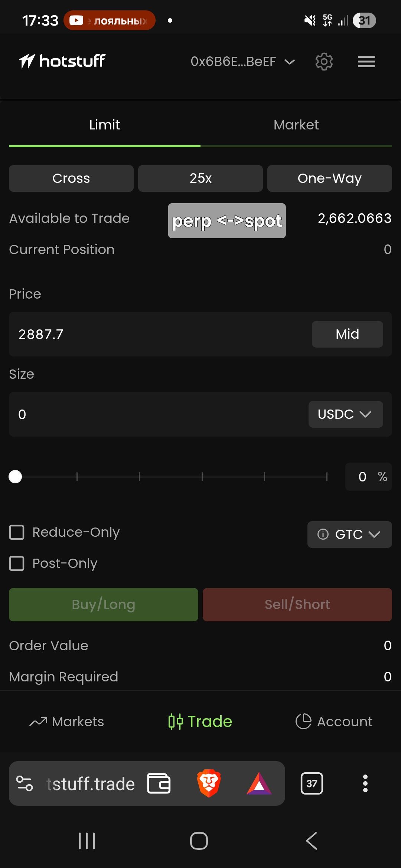Open Brave wallet icon in address bar

coord(159,783)
